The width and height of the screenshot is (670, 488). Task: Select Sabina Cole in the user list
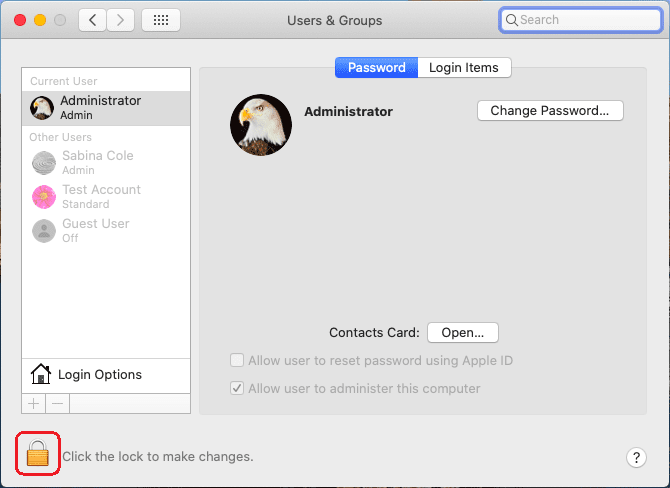[x=96, y=162]
